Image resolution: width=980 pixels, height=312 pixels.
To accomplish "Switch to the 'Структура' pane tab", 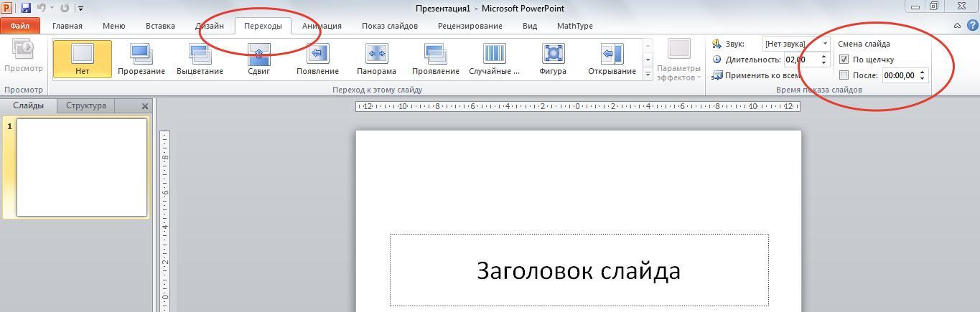I will [x=86, y=105].
